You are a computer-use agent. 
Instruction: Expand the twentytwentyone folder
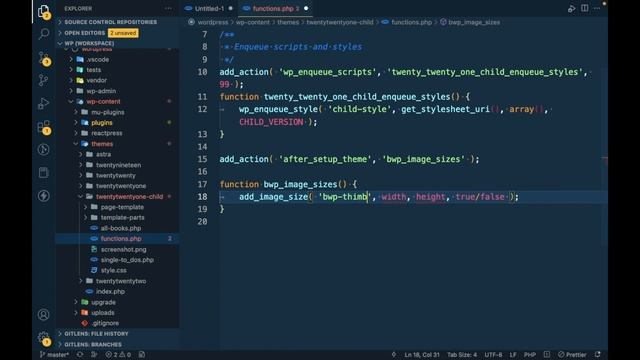[121, 186]
